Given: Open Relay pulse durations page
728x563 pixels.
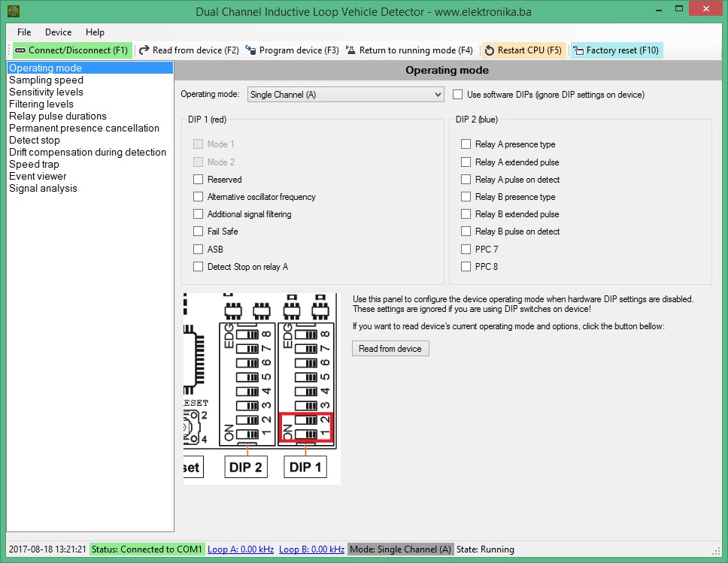Looking at the screenshot, I should (x=90, y=116).
